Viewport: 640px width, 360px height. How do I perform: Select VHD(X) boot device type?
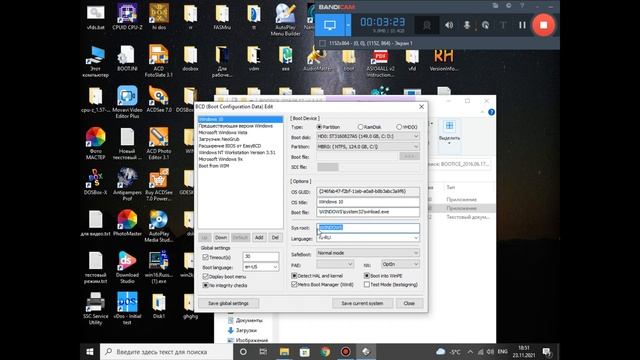[x=407, y=127]
